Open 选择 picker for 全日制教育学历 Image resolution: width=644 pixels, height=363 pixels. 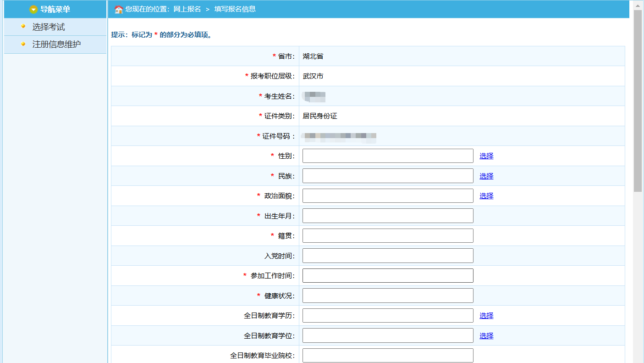click(486, 316)
